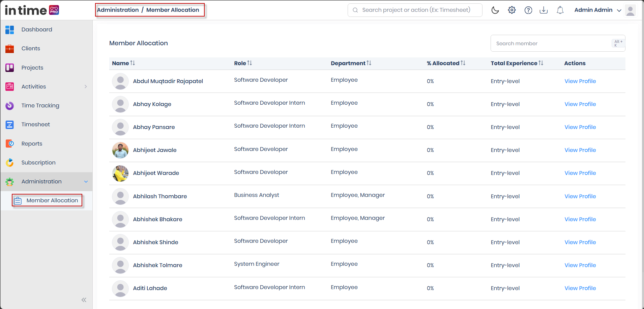Click Business Analyst role cell
The width and height of the screenshot is (644, 309).
(x=257, y=195)
